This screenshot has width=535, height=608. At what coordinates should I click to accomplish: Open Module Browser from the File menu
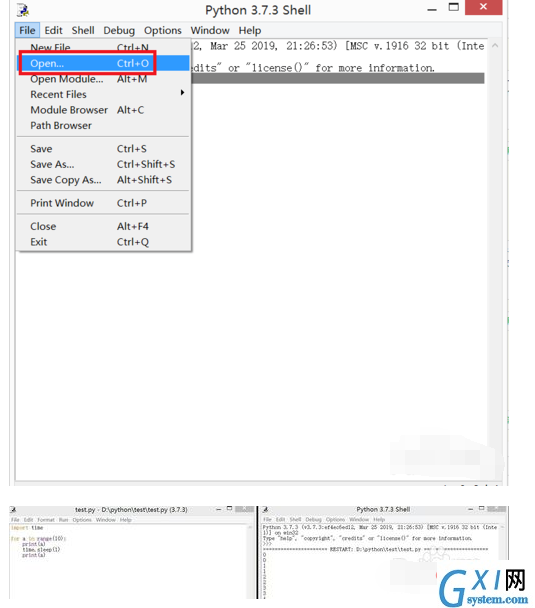click(x=104, y=110)
